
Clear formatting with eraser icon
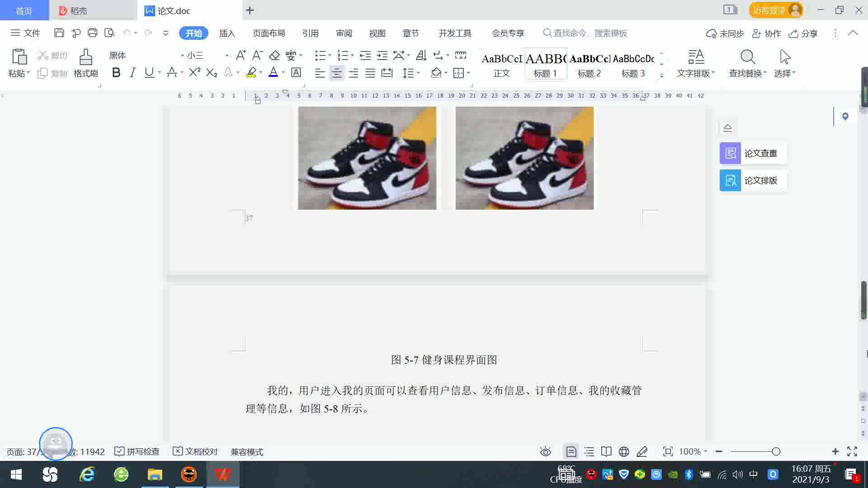274,55
